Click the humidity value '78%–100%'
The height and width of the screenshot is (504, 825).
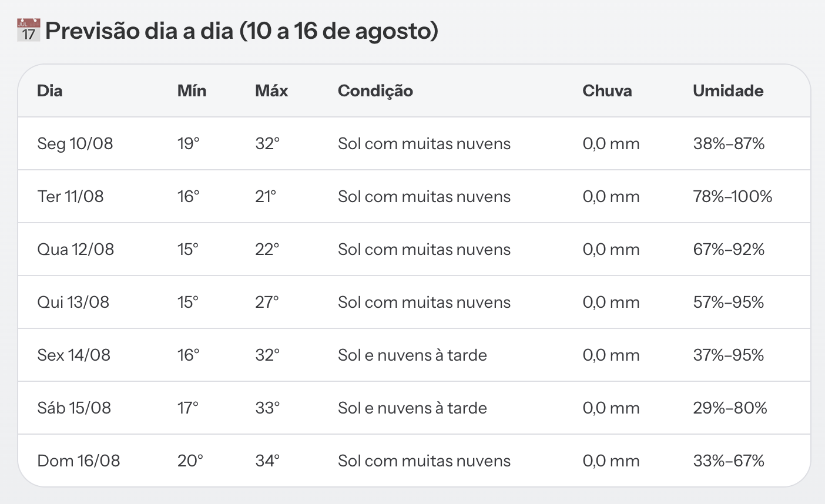click(x=733, y=196)
